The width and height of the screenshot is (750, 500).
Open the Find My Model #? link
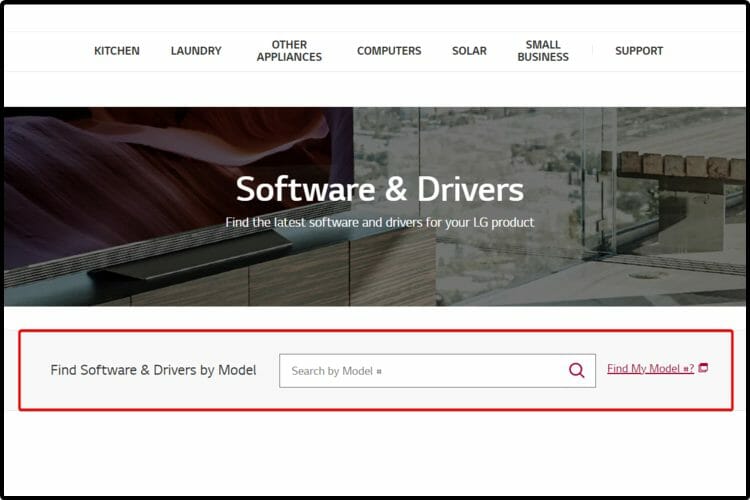[651, 368]
